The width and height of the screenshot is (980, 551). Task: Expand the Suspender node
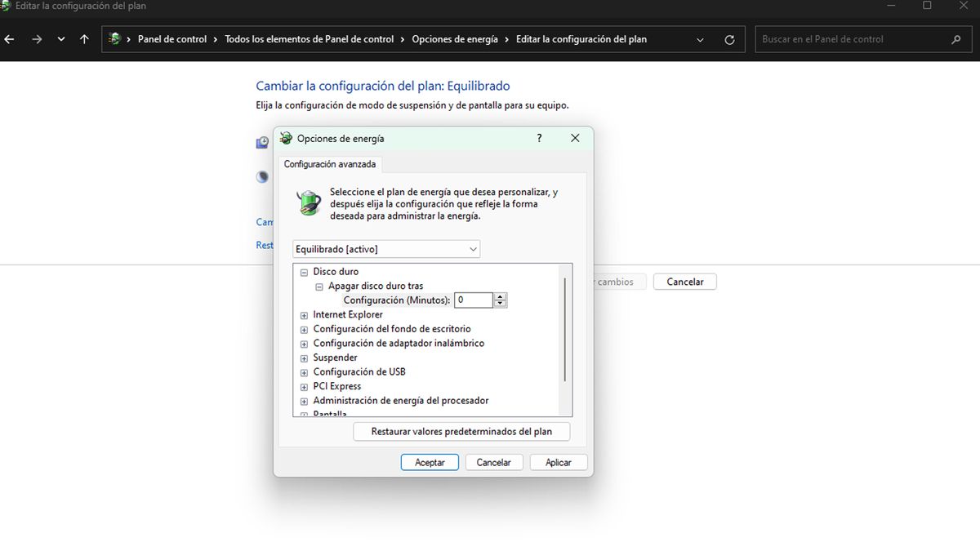pos(303,358)
